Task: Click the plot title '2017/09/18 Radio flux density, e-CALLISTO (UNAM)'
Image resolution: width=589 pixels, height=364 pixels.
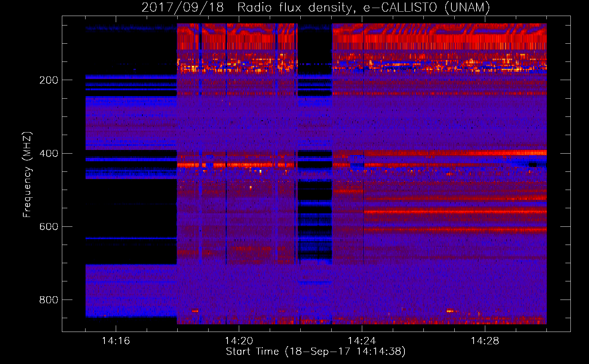Action: tap(316, 7)
